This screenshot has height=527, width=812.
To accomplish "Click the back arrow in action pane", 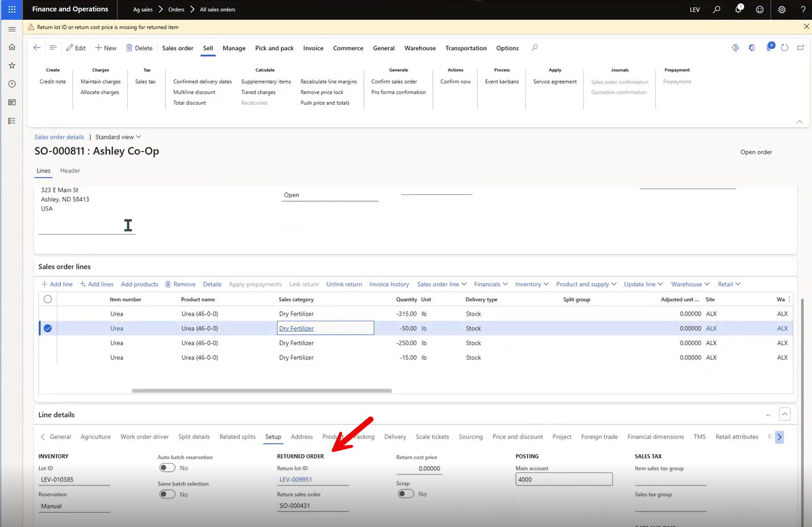I will click(x=37, y=48).
